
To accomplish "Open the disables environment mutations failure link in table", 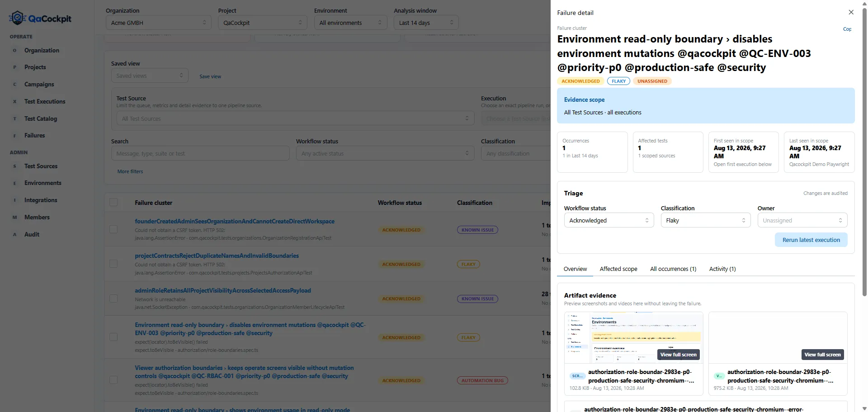I will [x=250, y=329].
